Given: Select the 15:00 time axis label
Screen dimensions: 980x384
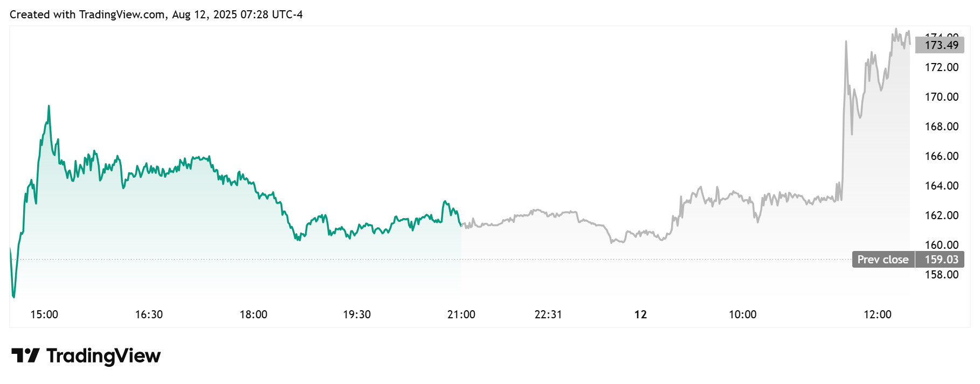Looking at the screenshot, I should click(x=44, y=315).
